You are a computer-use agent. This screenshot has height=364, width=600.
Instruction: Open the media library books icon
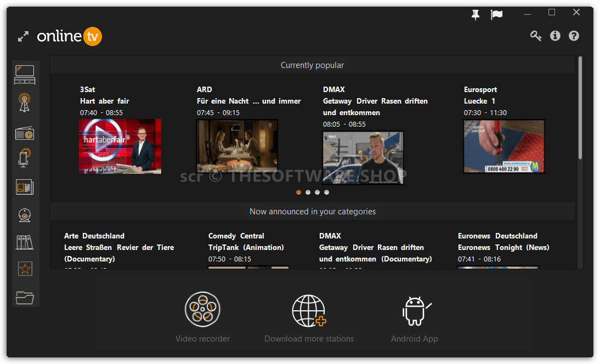tap(25, 242)
